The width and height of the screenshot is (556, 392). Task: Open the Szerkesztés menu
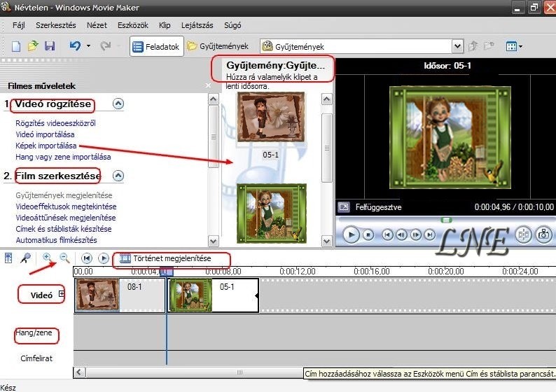pyautogui.click(x=56, y=25)
